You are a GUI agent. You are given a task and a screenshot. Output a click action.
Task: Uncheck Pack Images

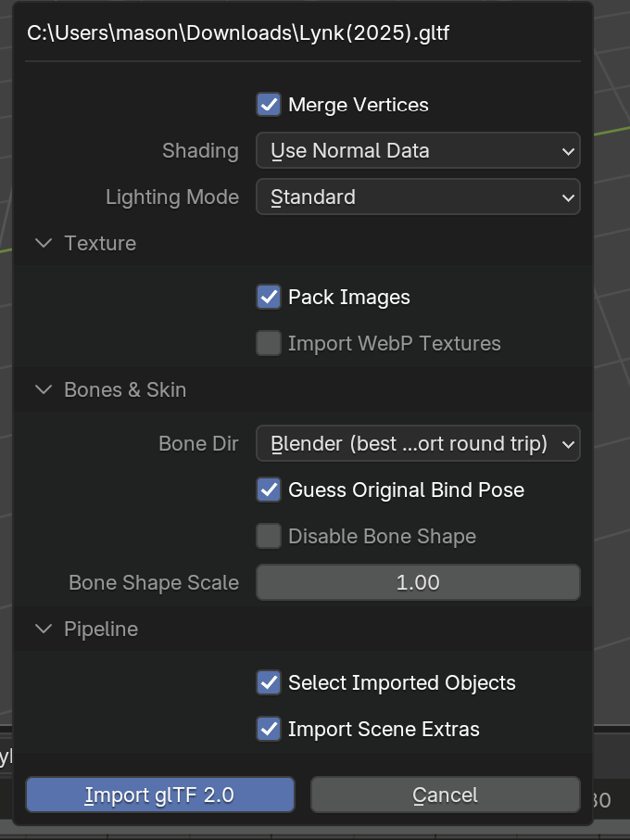coord(269,297)
